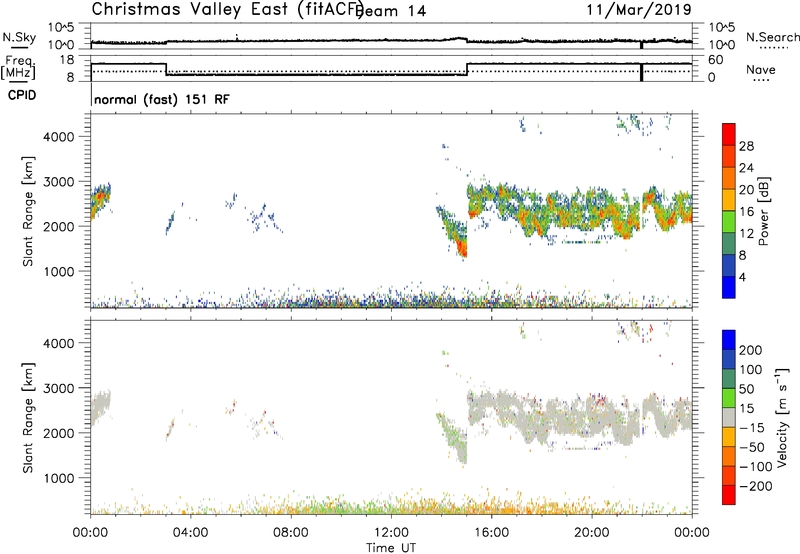Click the date '11/Mar/2019'
Viewport: 800px width, 554px height.
[x=639, y=9]
